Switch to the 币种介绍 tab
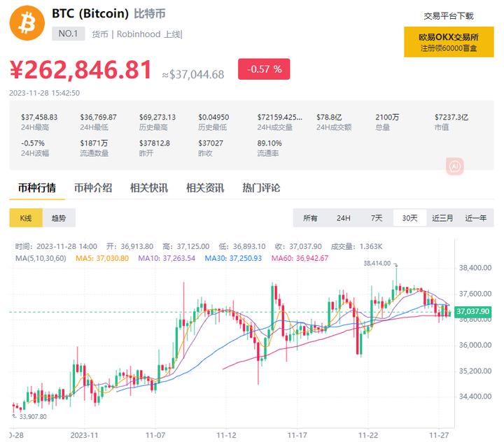The image size is (504, 442). [93, 188]
